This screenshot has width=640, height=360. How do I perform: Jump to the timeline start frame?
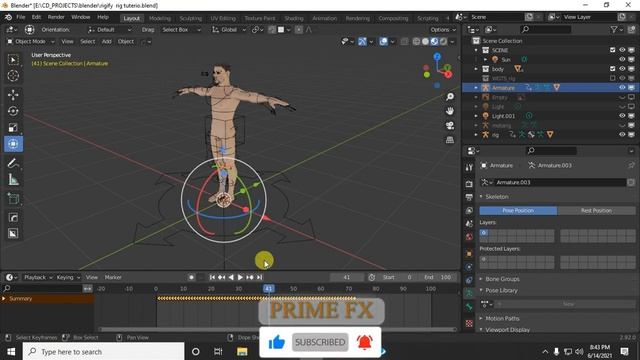point(212,277)
